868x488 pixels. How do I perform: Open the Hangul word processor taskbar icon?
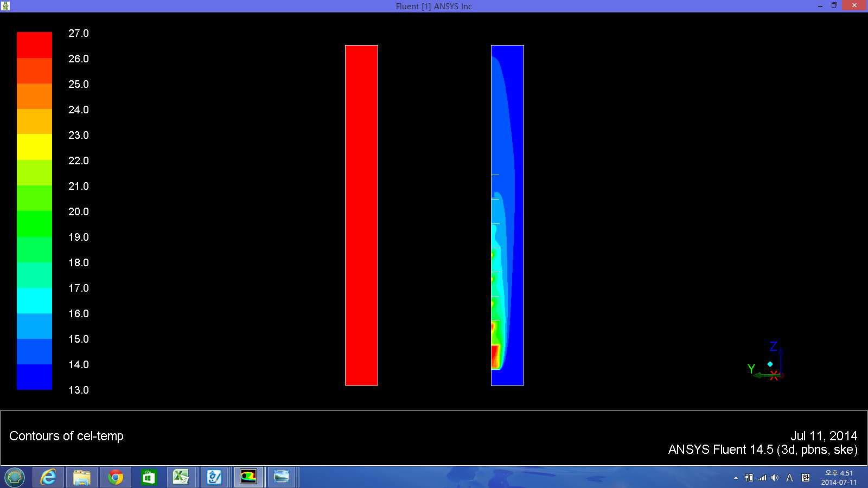[214, 477]
